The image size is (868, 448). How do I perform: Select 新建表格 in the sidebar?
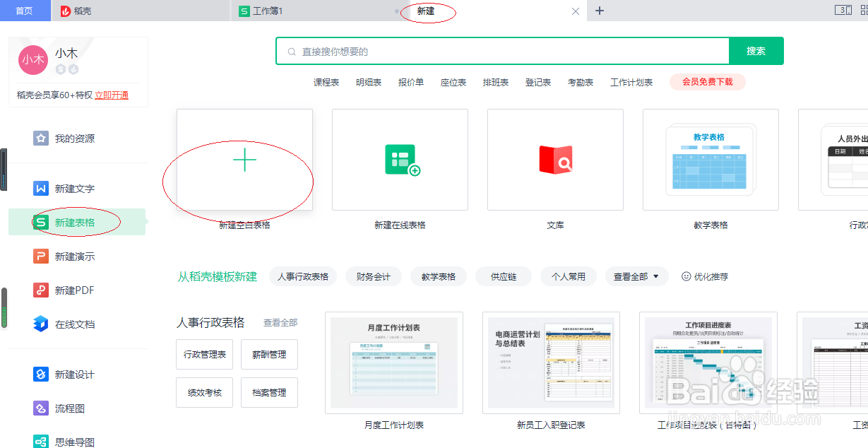point(73,221)
